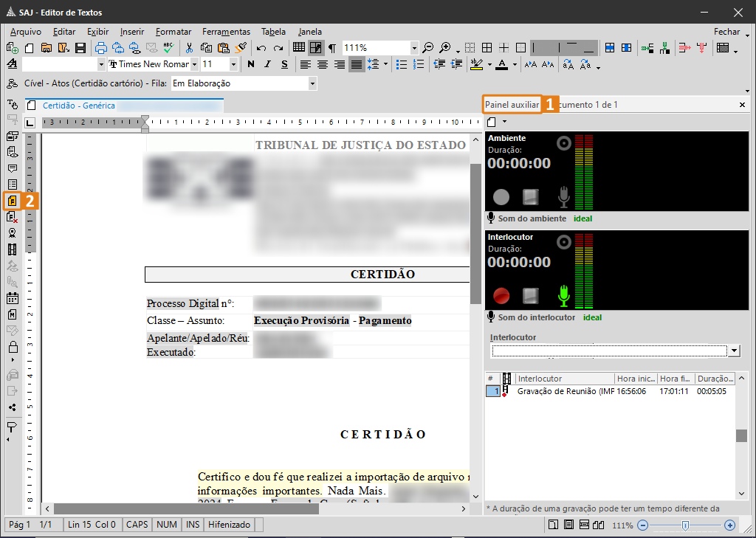Toggle underline formatting (S)
Screen dimensions: 756x538
click(x=284, y=64)
